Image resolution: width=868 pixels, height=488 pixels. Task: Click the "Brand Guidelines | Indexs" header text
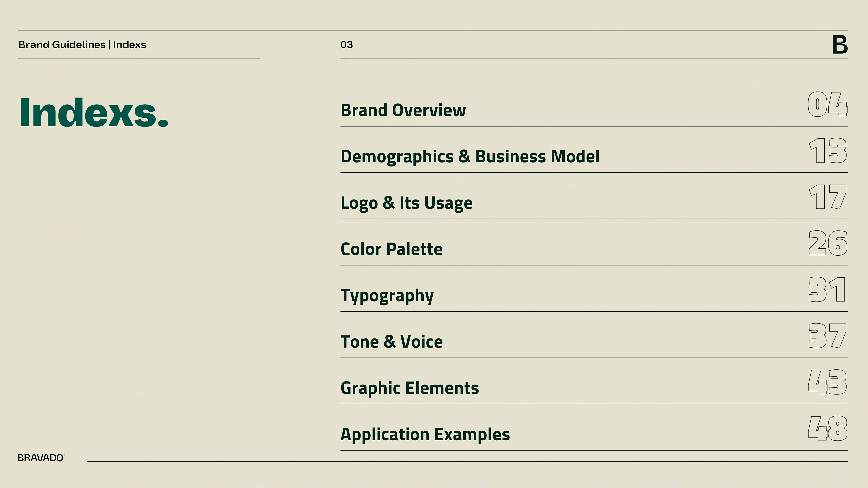tap(82, 45)
